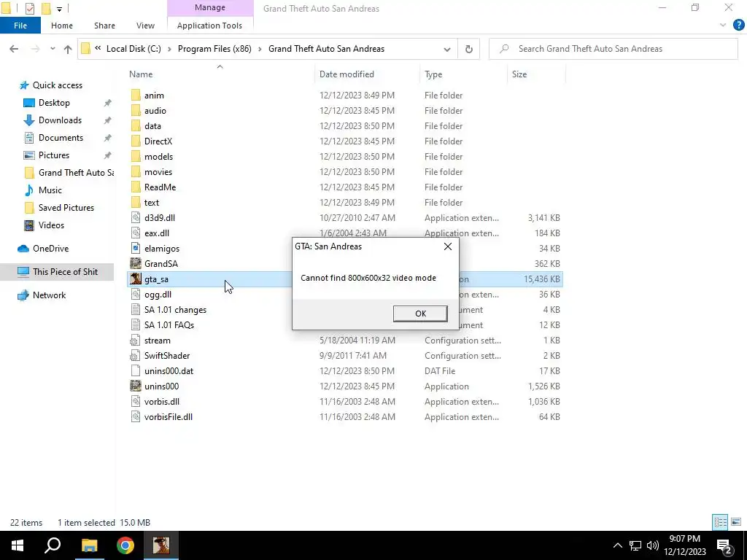Image resolution: width=747 pixels, height=560 pixels.
Task: Select the GrandSA application icon
Action: 136,264
